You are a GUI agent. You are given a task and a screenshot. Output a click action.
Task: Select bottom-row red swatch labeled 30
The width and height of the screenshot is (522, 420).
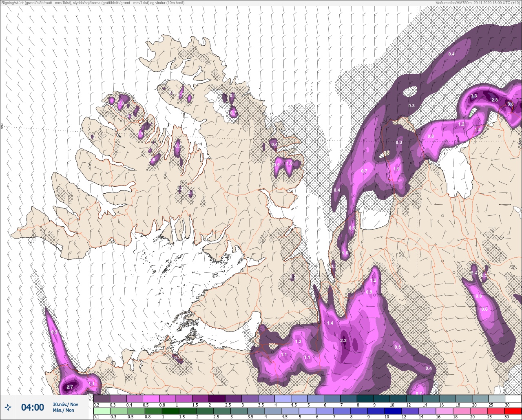tap(513, 411)
